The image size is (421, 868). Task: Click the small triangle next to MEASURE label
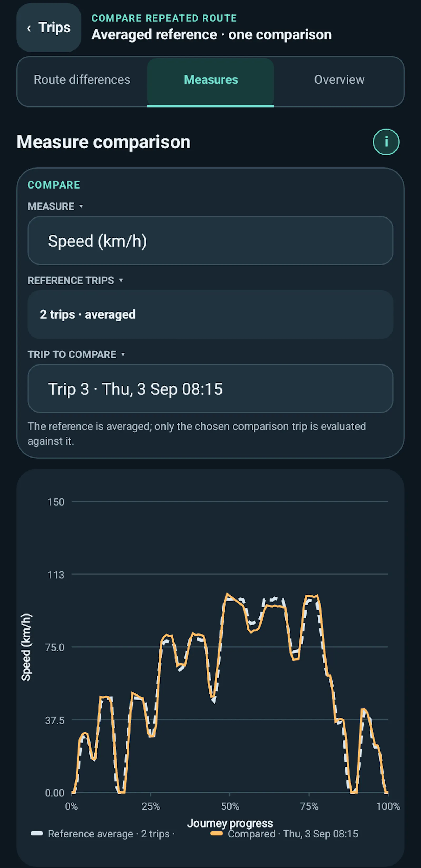click(81, 206)
